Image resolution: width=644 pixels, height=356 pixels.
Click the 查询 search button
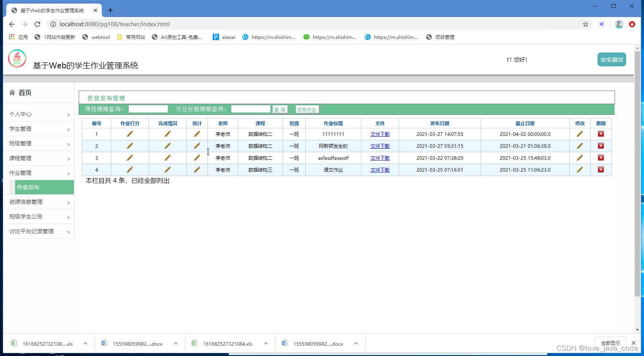tap(280, 109)
